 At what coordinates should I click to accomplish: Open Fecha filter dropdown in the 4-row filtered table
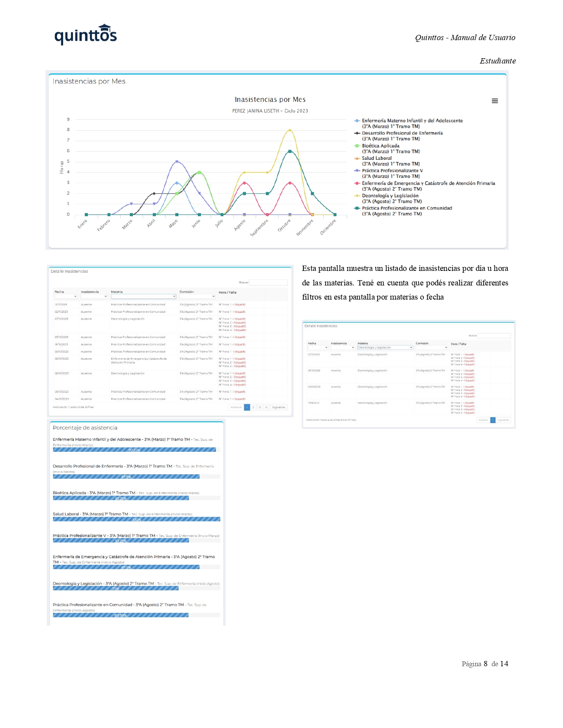coord(318,348)
